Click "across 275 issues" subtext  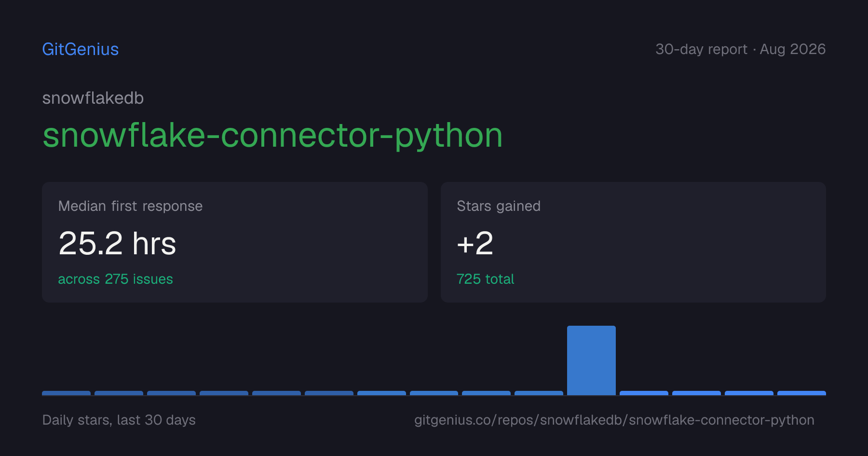(115, 279)
